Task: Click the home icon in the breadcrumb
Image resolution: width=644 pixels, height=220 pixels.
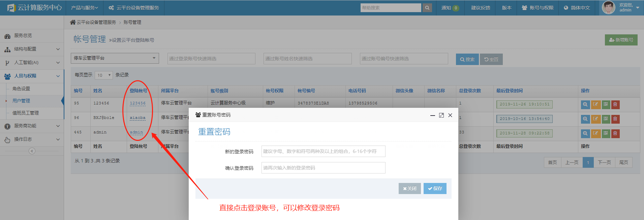Action: pyautogui.click(x=73, y=22)
